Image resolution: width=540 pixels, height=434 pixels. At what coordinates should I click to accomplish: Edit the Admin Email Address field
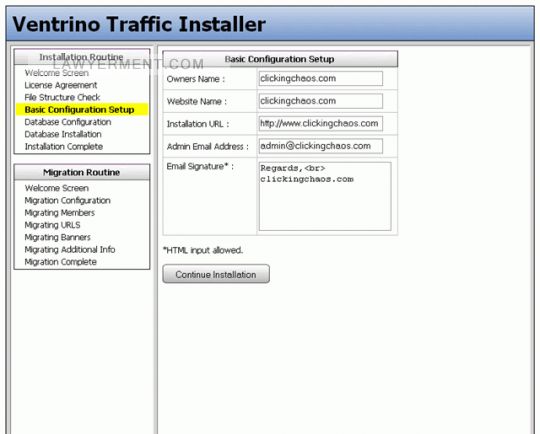321,146
